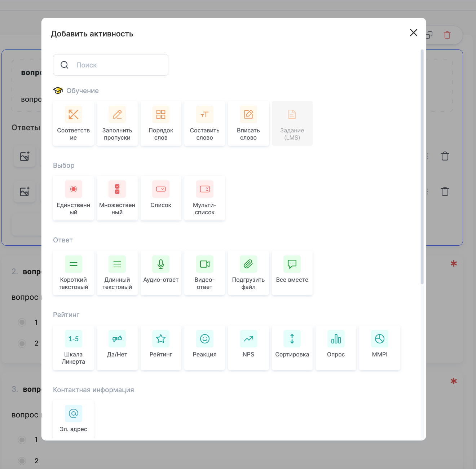Select the Единственный single choice type
The height and width of the screenshot is (469, 476).
tap(73, 198)
